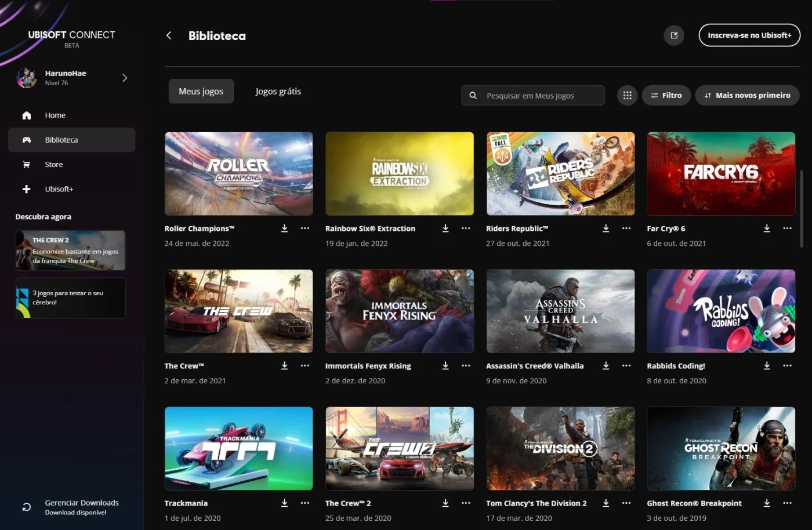Click the pop-out window icon in header

674,35
